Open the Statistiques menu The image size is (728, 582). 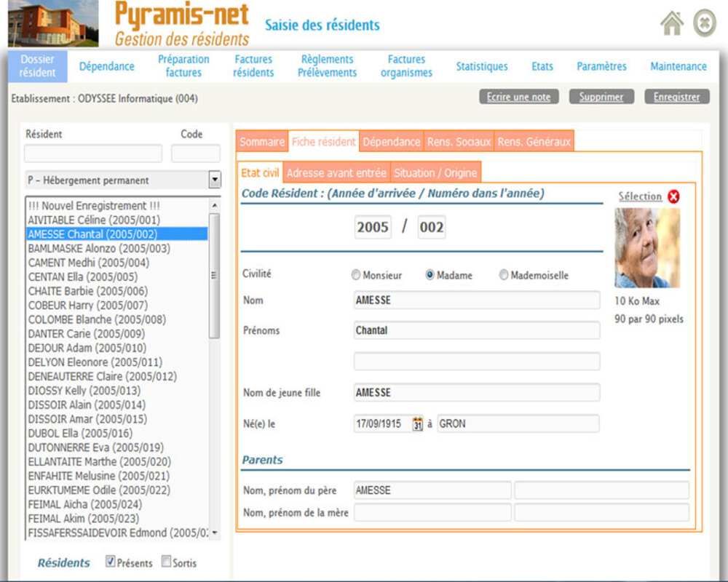tap(482, 66)
